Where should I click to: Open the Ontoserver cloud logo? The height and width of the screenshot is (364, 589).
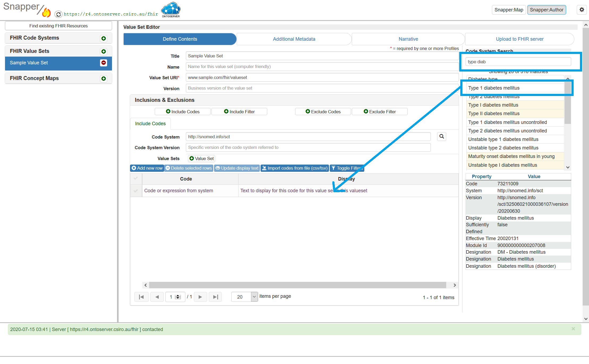coord(171,10)
